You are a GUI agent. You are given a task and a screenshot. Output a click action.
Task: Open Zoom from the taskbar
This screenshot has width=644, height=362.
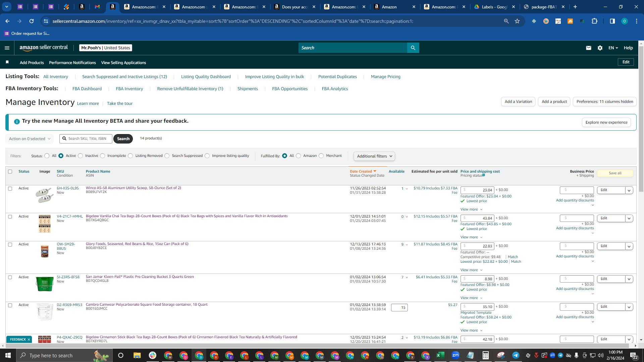[x=455, y=355]
